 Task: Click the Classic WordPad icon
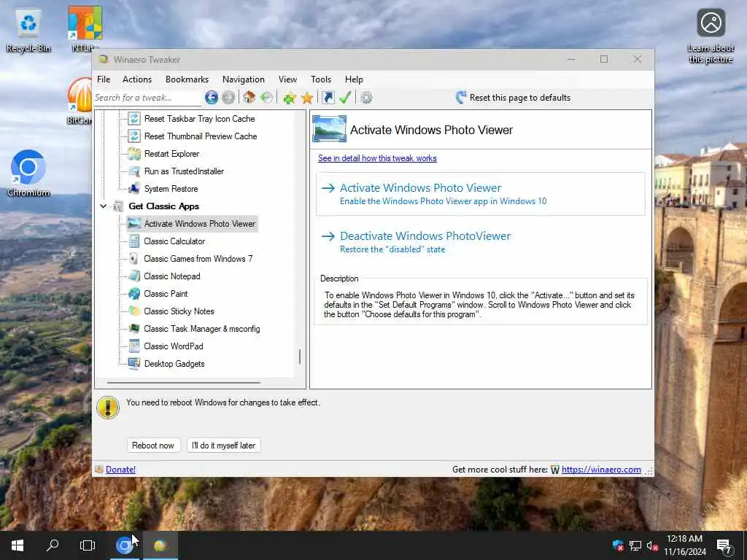pyautogui.click(x=134, y=346)
